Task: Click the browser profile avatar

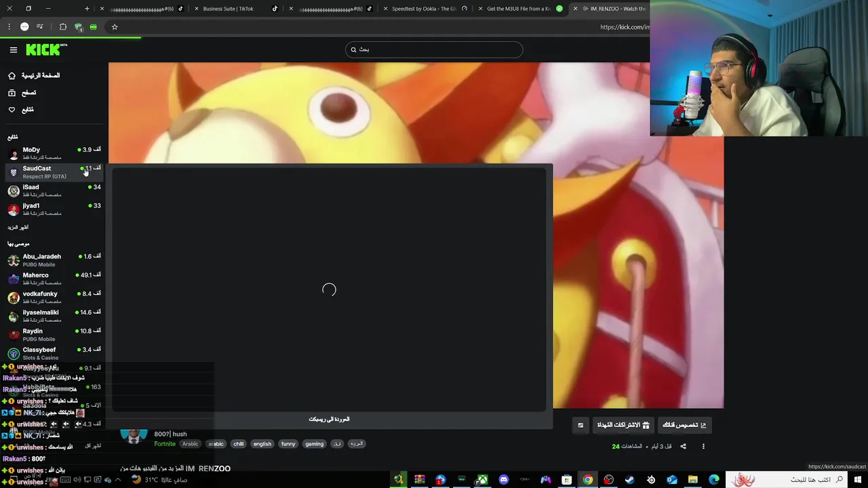Action: [x=24, y=26]
